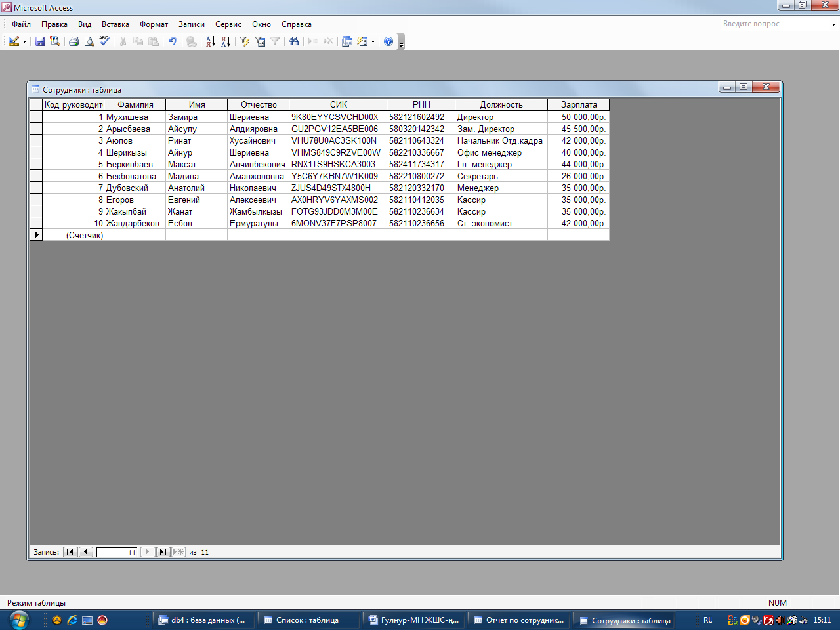
Task: Click new record navigation button
Action: [178, 552]
